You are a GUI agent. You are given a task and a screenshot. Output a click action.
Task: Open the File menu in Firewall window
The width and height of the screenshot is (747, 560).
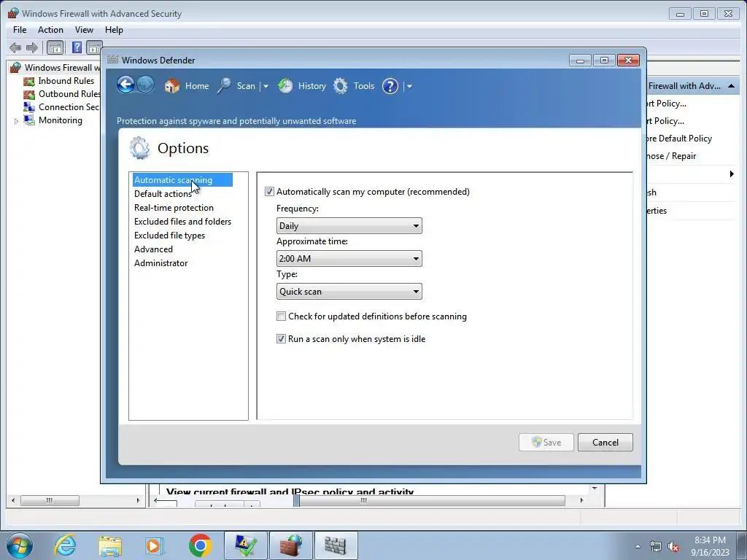[x=20, y=29]
